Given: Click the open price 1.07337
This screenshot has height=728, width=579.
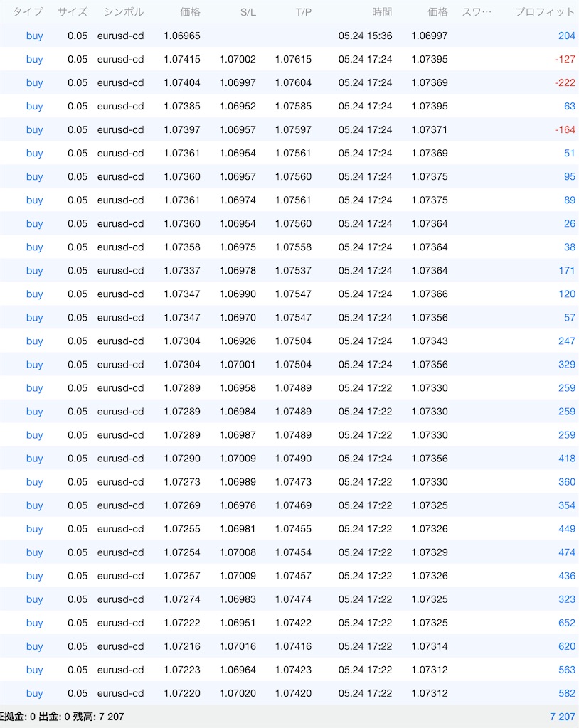Looking at the screenshot, I should [x=182, y=271].
